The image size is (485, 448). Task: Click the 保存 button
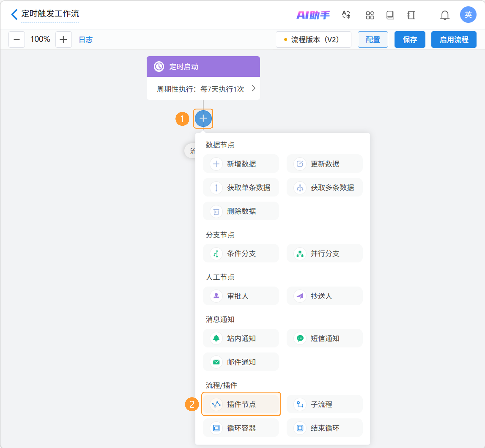click(409, 39)
